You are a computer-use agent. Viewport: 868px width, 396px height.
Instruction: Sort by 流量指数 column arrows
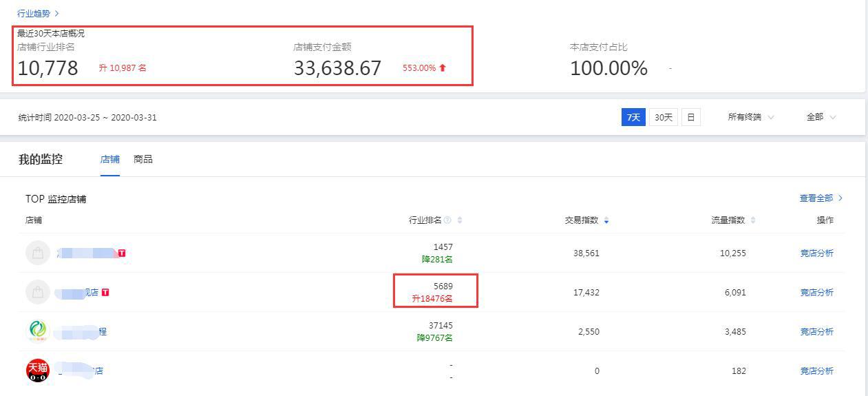tap(753, 220)
